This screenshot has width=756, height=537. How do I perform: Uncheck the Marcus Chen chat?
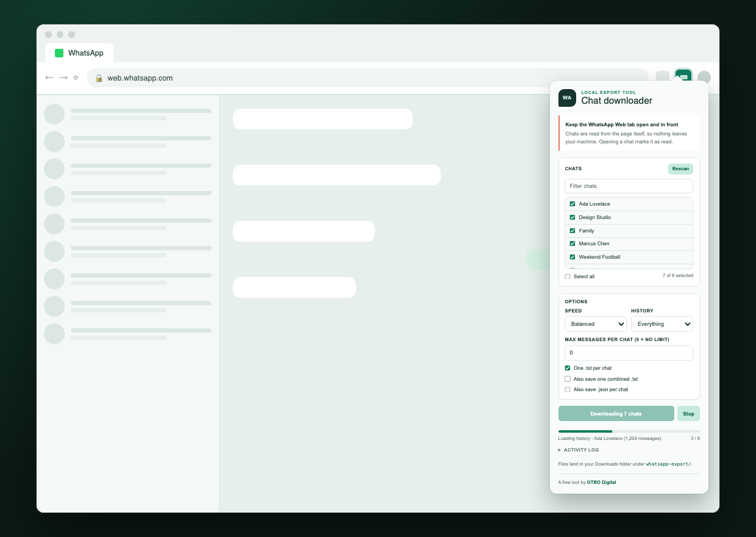[572, 243]
